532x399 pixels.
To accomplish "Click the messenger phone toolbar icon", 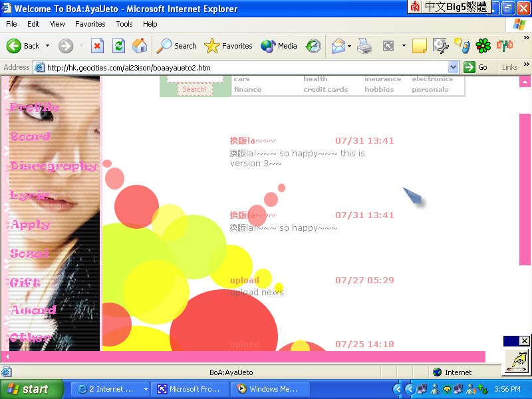I will [462, 46].
